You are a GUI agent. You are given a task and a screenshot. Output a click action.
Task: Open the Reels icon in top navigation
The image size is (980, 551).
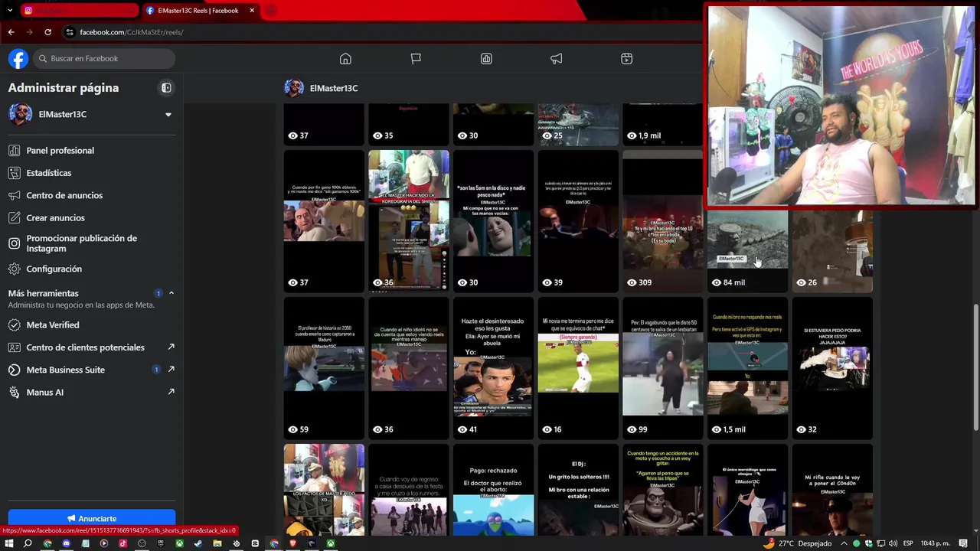point(627,59)
